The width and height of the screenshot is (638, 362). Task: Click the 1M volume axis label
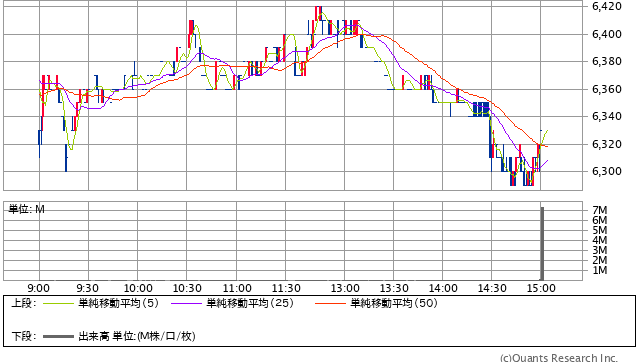pos(600,270)
